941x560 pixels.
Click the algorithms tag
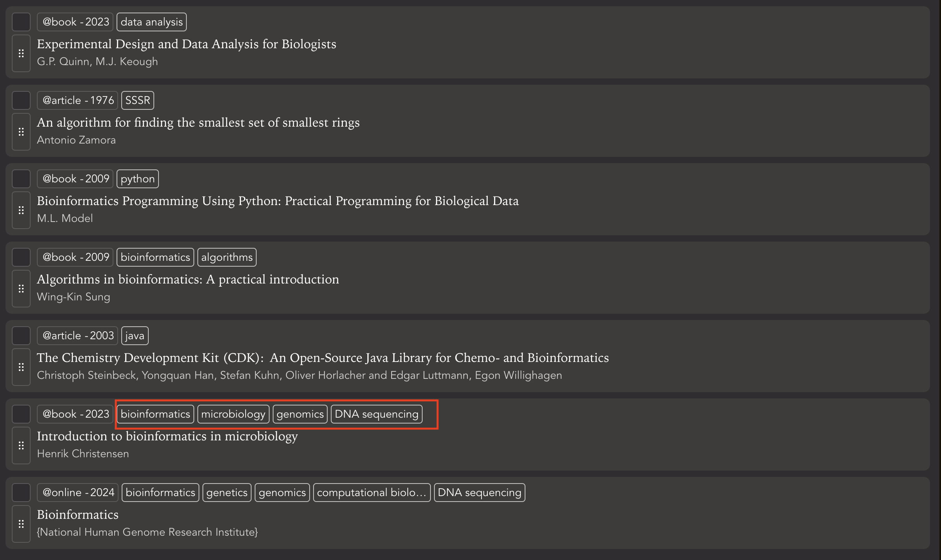[x=227, y=257]
